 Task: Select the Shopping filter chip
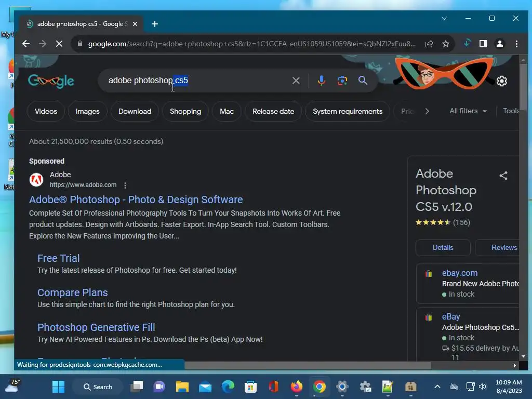click(x=185, y=111)
